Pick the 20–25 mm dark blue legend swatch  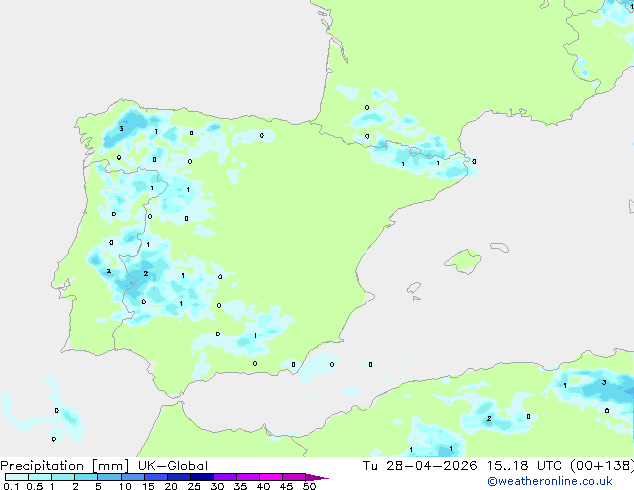(x=179, y=477)
